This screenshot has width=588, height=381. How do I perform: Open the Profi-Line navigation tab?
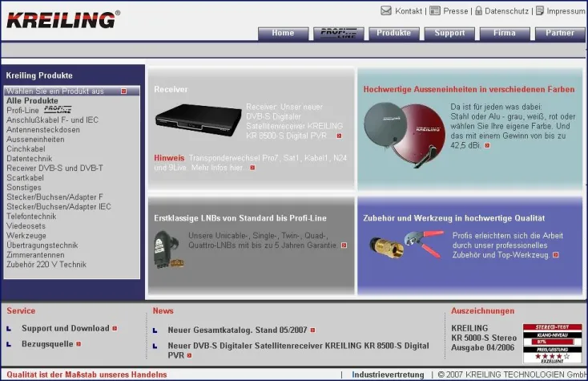(338, 33)
